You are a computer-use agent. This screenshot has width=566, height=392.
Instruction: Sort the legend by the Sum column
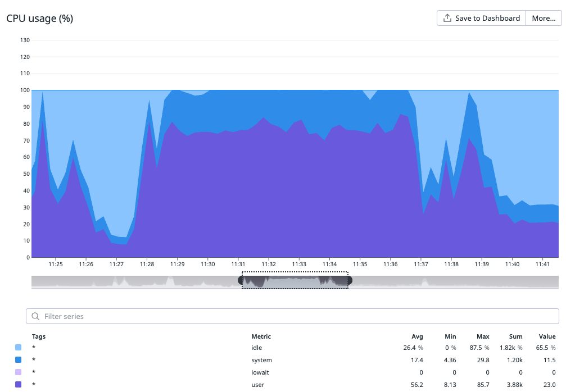pyautogui.click(x=516, y=336)
